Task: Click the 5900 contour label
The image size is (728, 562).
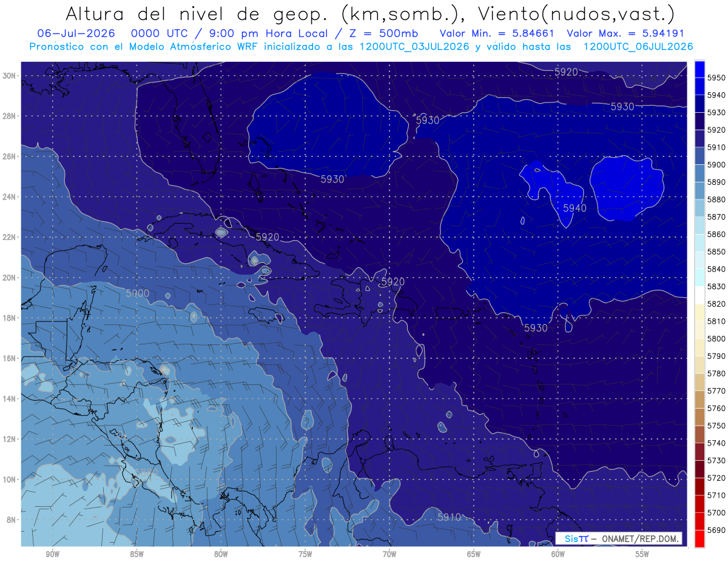Action: [137, 293]
